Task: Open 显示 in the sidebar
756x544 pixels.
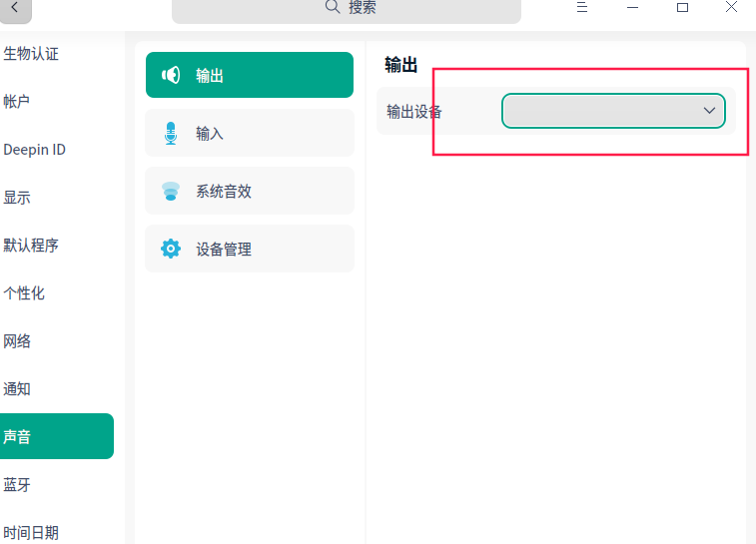Action: coord(16,197)
